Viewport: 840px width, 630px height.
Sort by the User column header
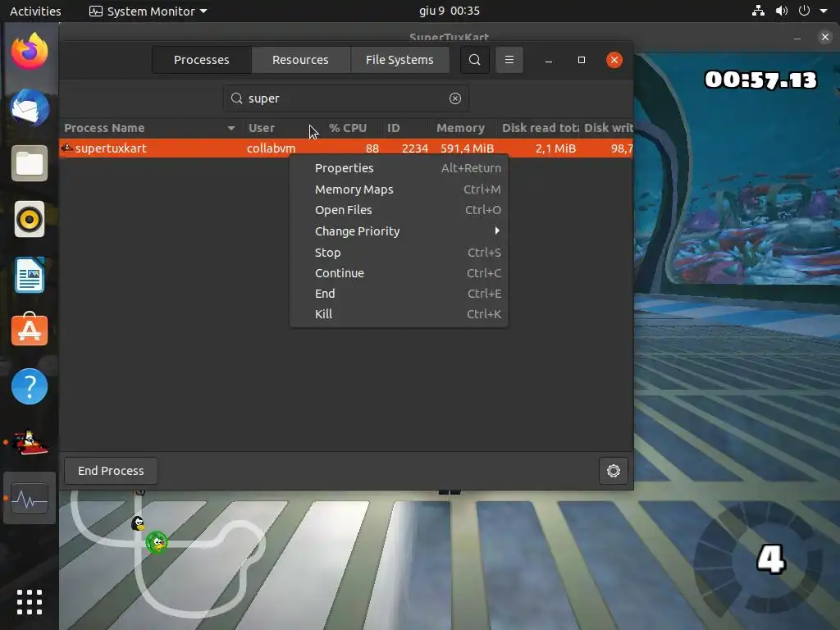(262, 128)
